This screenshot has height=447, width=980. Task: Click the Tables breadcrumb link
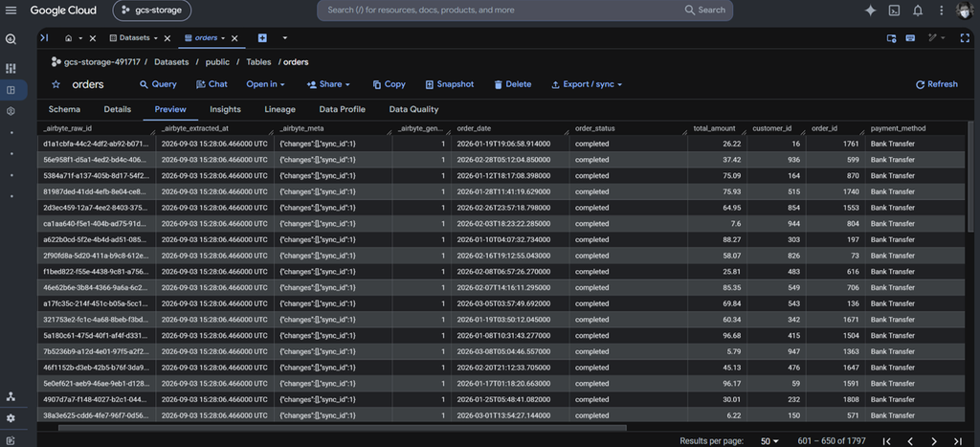258,62
